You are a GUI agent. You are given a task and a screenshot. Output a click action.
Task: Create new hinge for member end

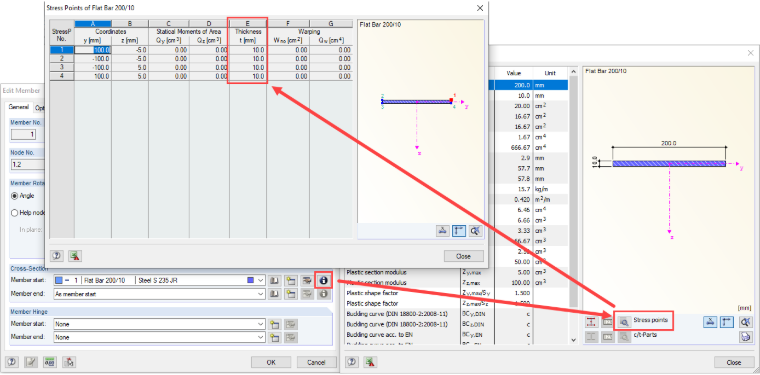[x=275, y=337]
